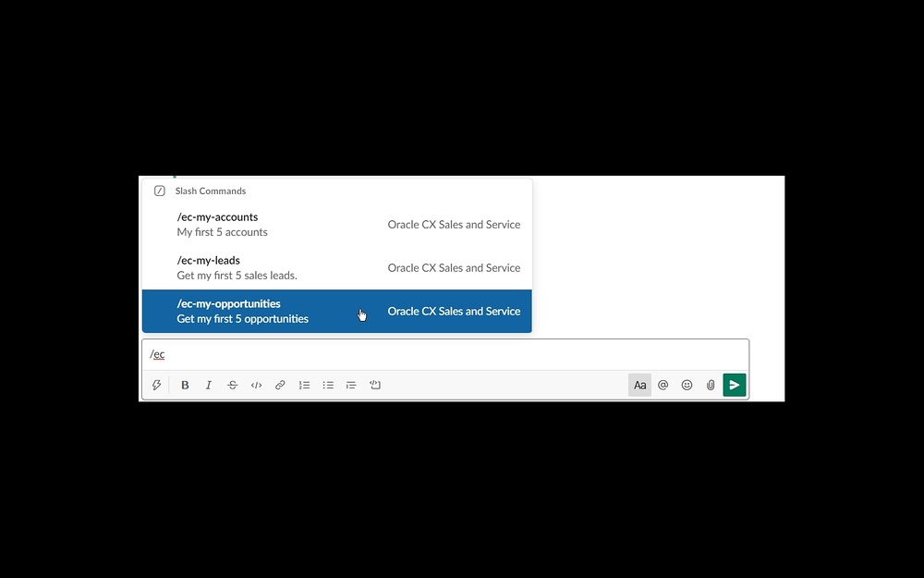Click 'Get my first 5 opportunities' description
Viewport: 924px width, 578px height.
click(x=243, y=319)
